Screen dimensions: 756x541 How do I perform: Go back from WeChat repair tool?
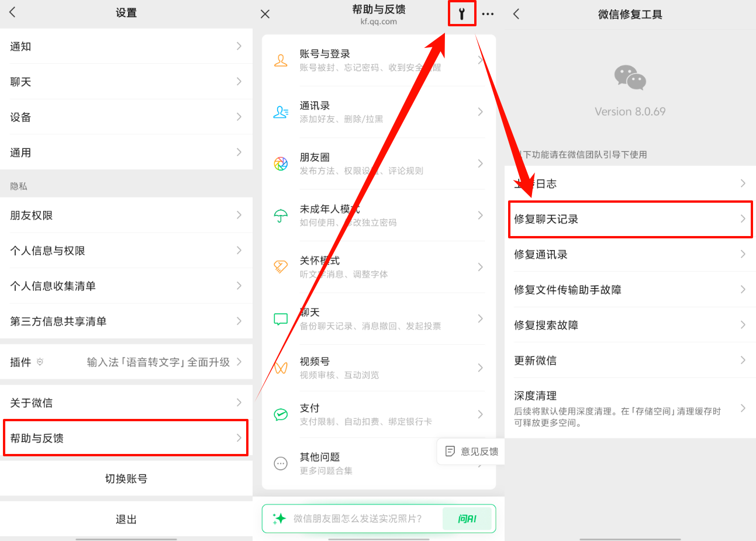516,14
